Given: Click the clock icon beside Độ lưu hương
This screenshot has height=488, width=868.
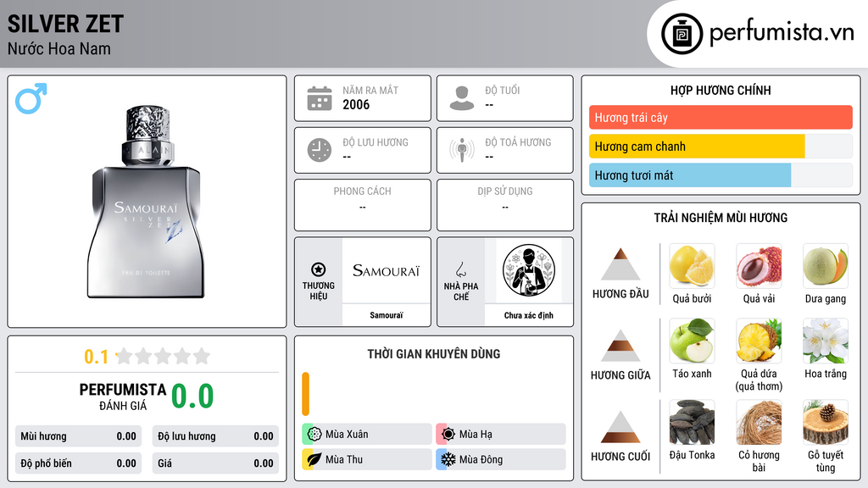Looking at the screenshot, I should click(x=320, y=150).
